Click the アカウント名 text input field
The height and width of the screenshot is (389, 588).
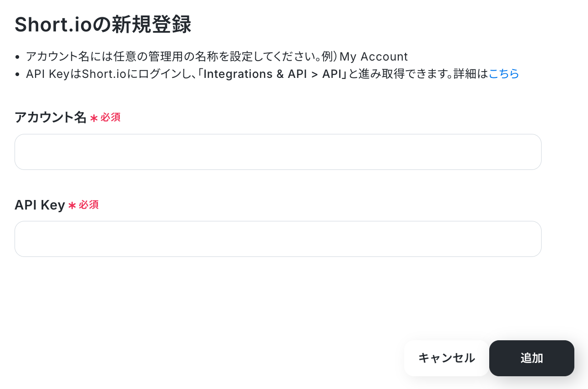click(278, 152)
